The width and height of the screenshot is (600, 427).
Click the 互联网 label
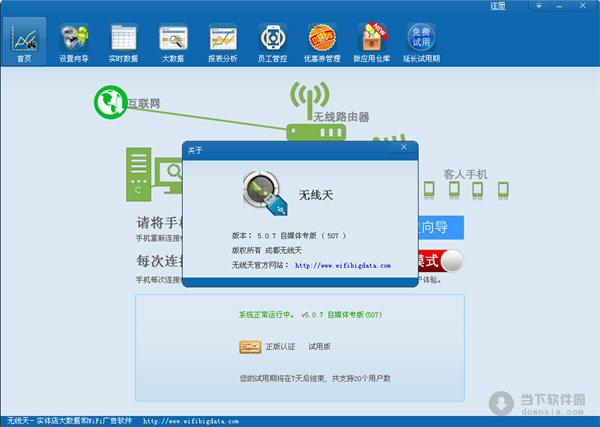(144, 103)
